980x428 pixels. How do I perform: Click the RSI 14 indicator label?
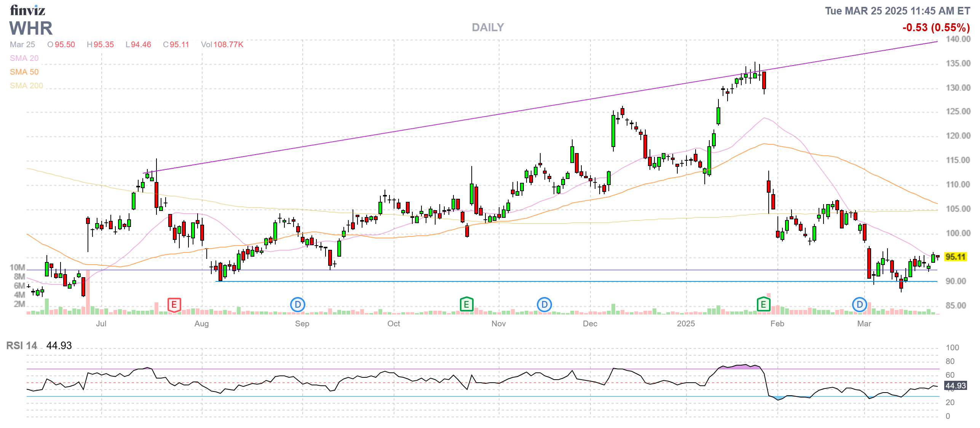(22, 346)
